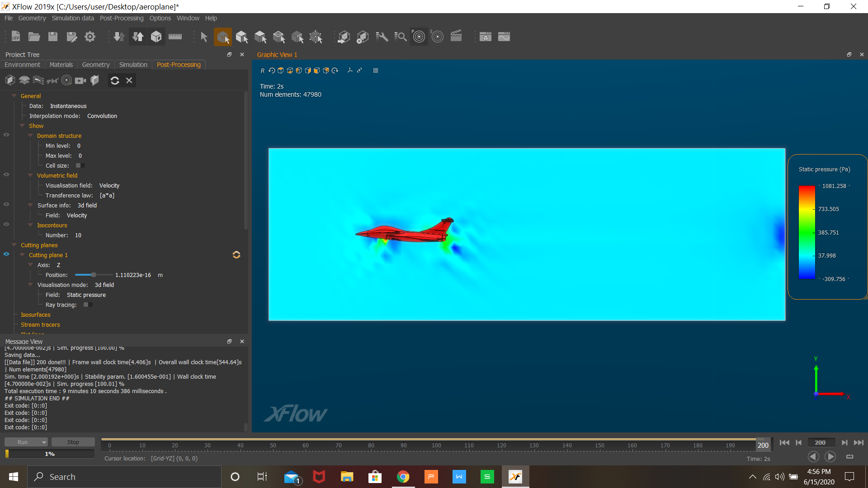Click the function viewer wave icon in toolbar

click(x=504, y=37)
